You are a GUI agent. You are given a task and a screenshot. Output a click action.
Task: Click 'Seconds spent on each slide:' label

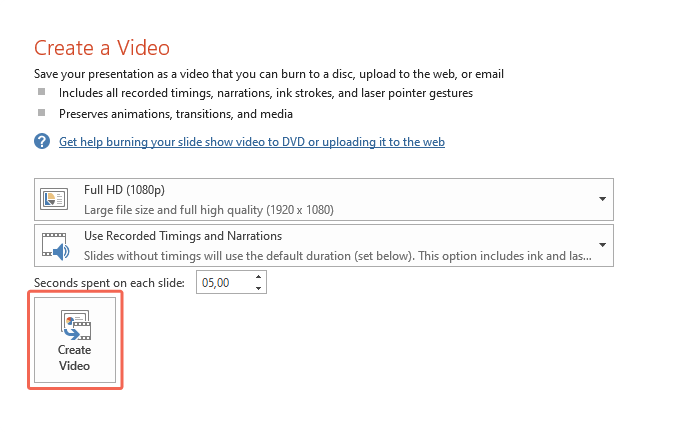click(x=109, y=283)
